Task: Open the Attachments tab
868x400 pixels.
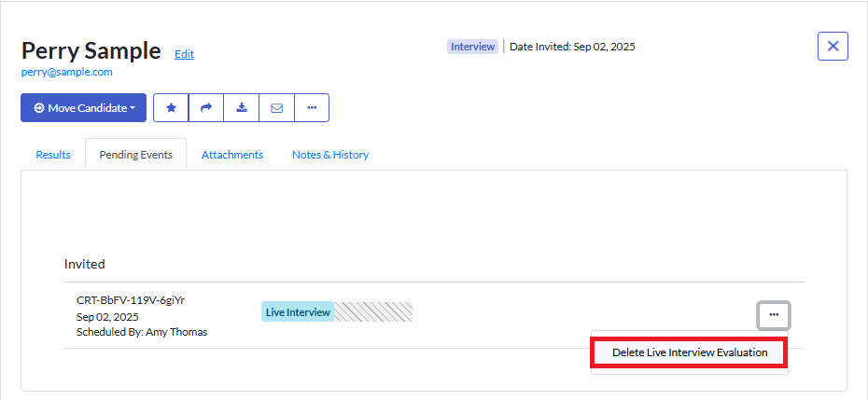Action: pyautogui.click(x=232, y=155)
